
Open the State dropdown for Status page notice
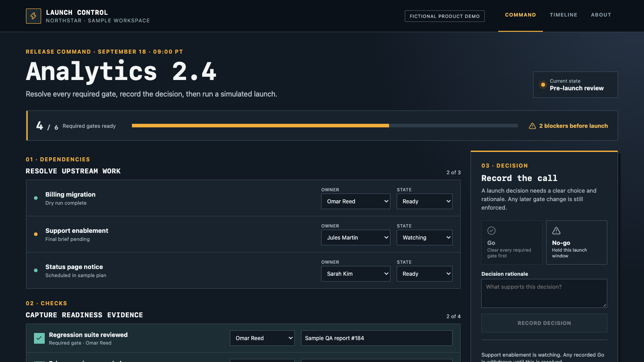click(x=424, y=274)
